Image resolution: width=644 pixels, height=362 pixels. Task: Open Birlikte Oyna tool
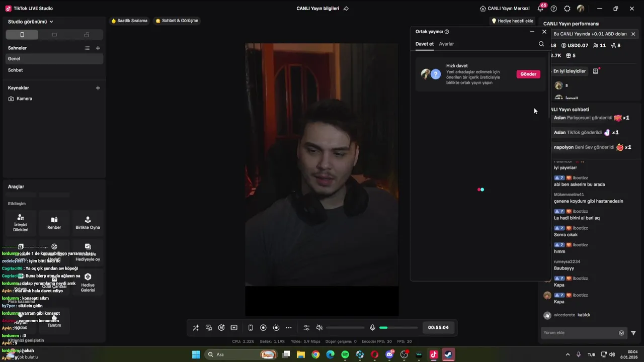88,223
